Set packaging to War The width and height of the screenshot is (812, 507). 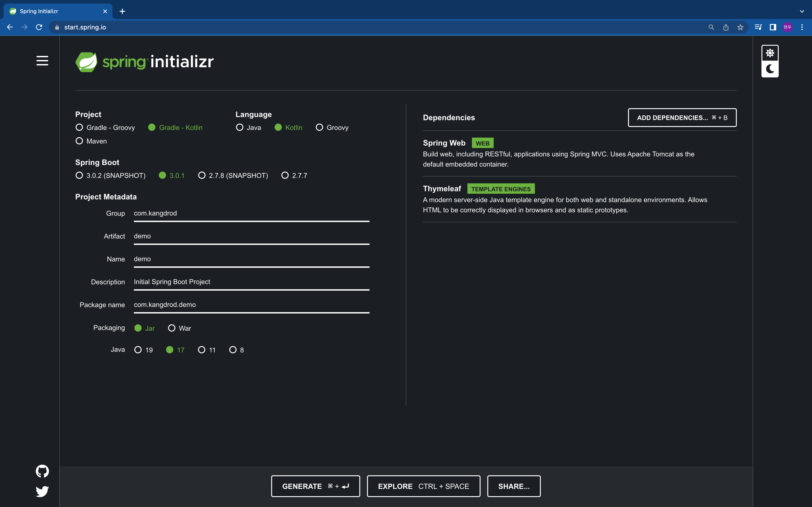[172, 328]
